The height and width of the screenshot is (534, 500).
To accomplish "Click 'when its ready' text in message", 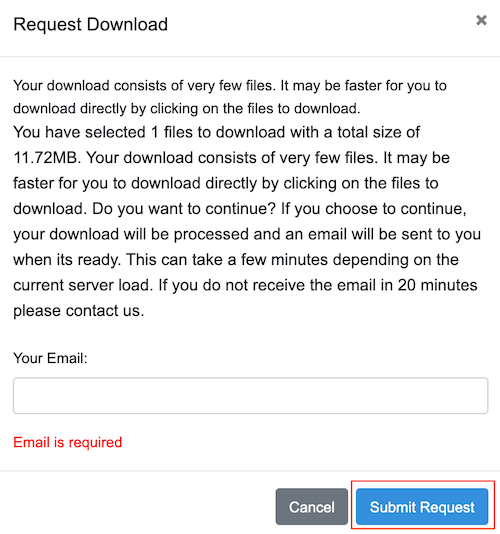I will pos(67,260).
